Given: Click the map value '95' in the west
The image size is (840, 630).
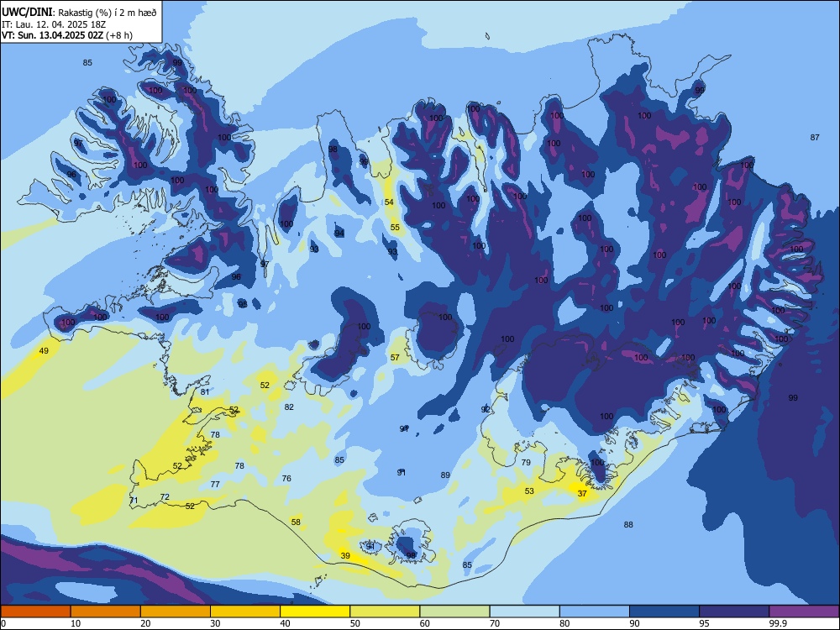Looking at the screenshot, I should [243, 304].
